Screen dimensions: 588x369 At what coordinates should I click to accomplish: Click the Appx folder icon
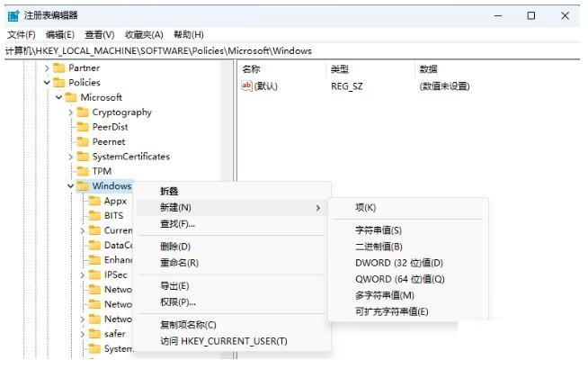tap(94, 201)
